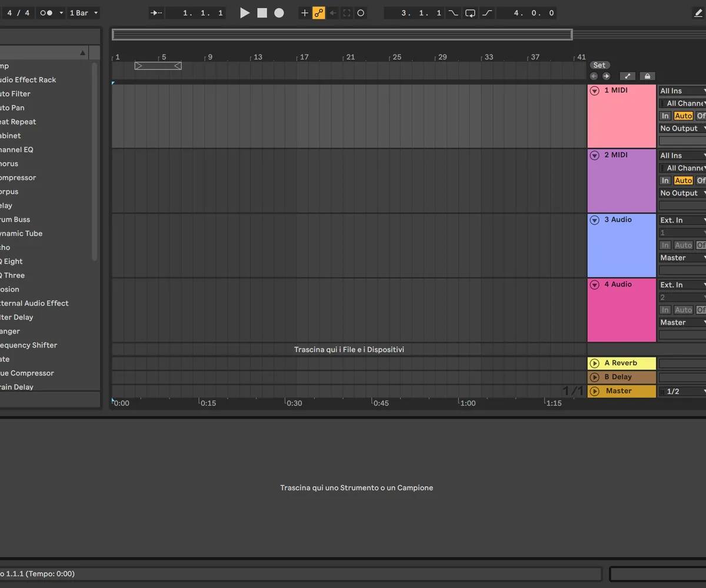Fold the 3 Audio track
The image size is (706, 588).
coord(594,220)
